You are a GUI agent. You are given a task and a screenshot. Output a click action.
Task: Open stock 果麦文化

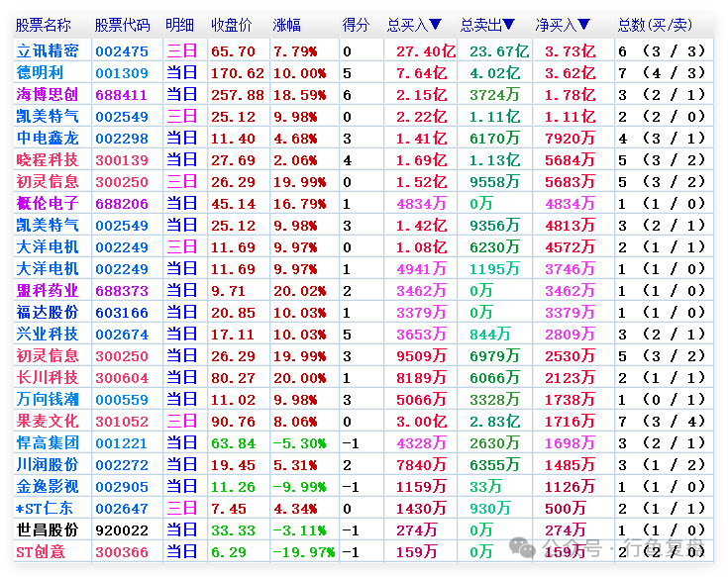pyautogui.click(x=48, y=422)
